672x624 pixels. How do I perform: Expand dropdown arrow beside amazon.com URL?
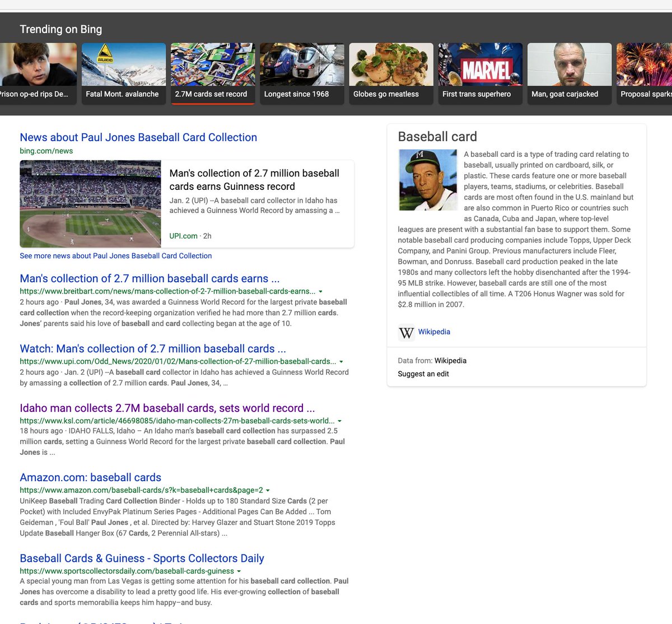(268, 490)
